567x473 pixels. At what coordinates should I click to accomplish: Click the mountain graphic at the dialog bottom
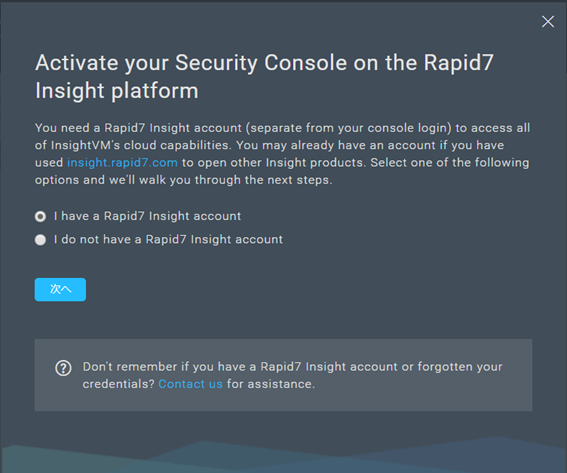(284, 456)
